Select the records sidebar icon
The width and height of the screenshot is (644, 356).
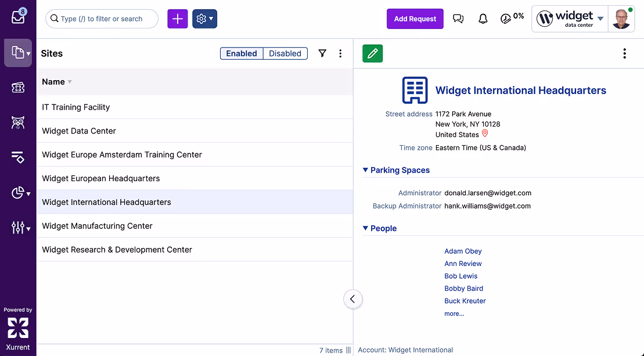coord(16,52)
